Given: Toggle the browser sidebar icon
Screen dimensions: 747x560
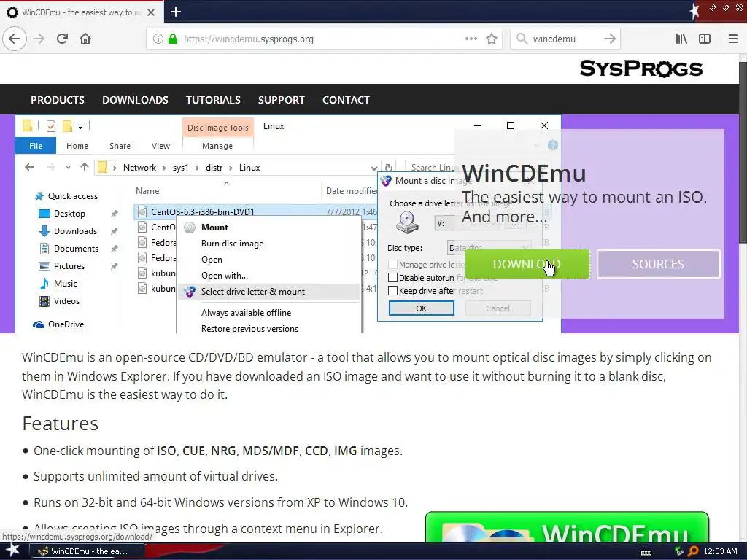Looking at the screenshot, I should click(705, 39).
